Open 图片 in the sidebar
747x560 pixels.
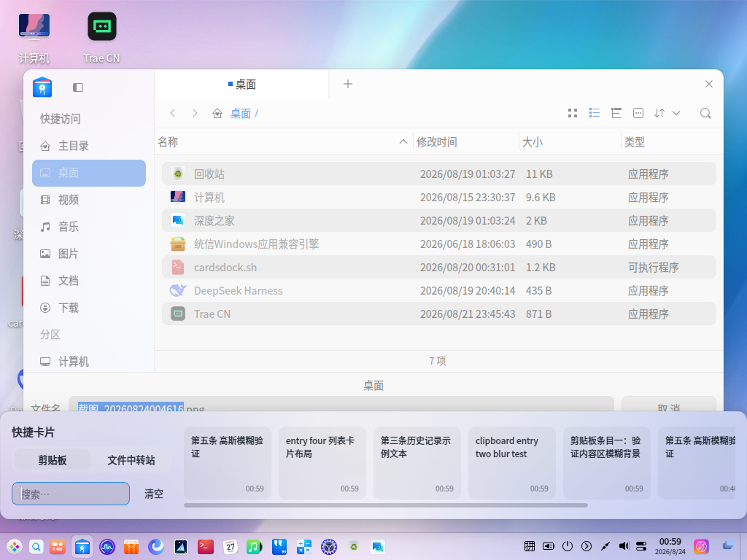click(x=89, y=254)
